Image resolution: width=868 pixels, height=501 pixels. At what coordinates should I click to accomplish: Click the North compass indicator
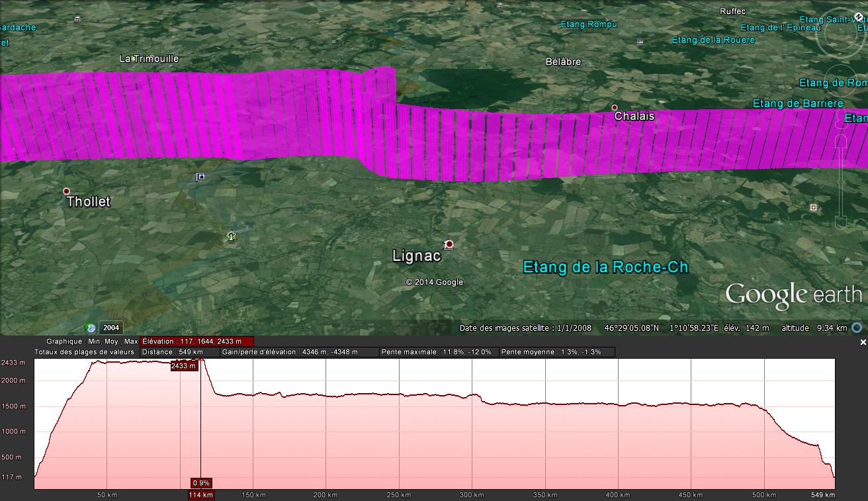(x=859, y=17)
